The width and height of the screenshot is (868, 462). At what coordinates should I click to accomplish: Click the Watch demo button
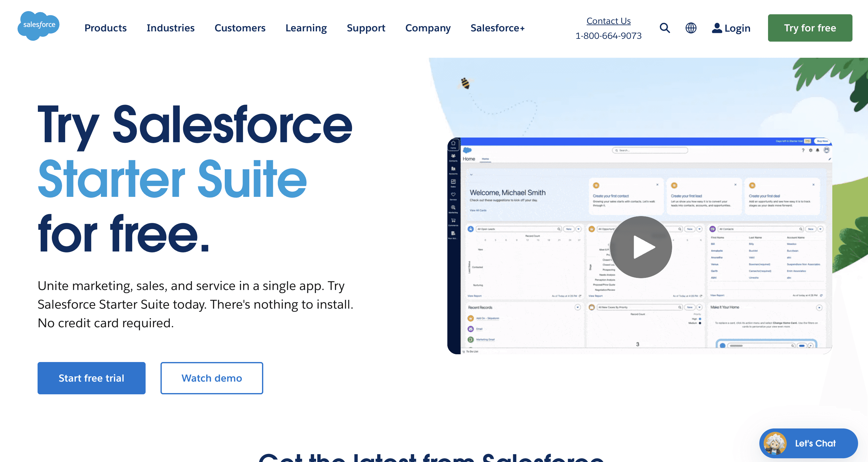point(212,378)
